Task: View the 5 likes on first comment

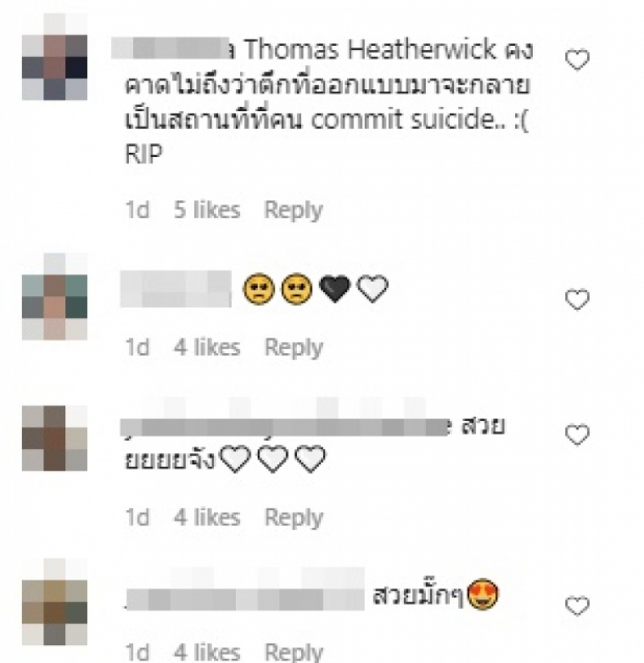Action: point(207,210)
